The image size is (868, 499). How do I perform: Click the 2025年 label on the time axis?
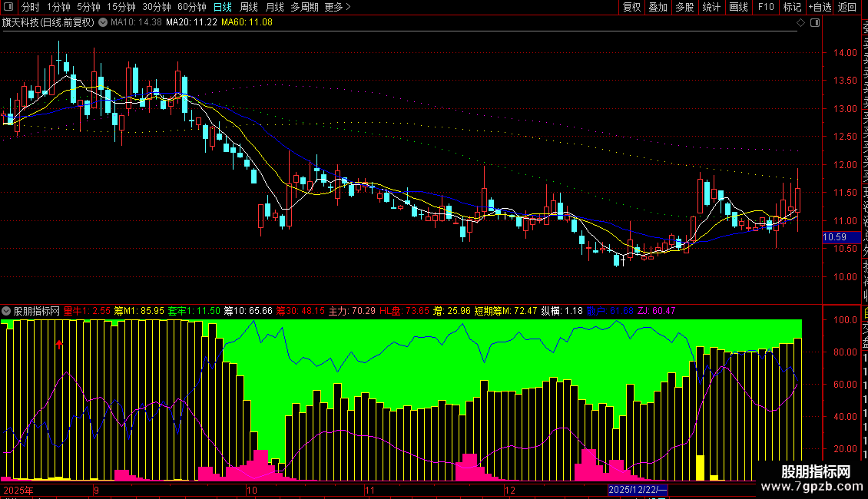coord(18,490)
